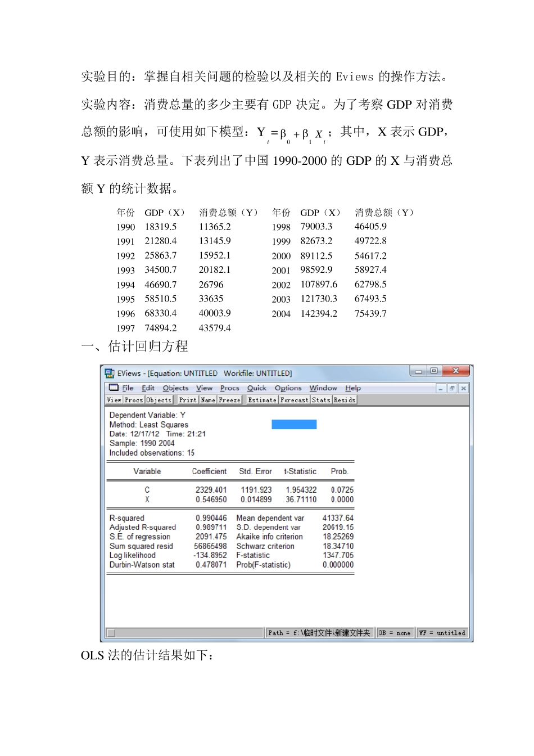Restore the inner equation window
Viewport: 534px width, 756px height.
(x=452, y=388)
